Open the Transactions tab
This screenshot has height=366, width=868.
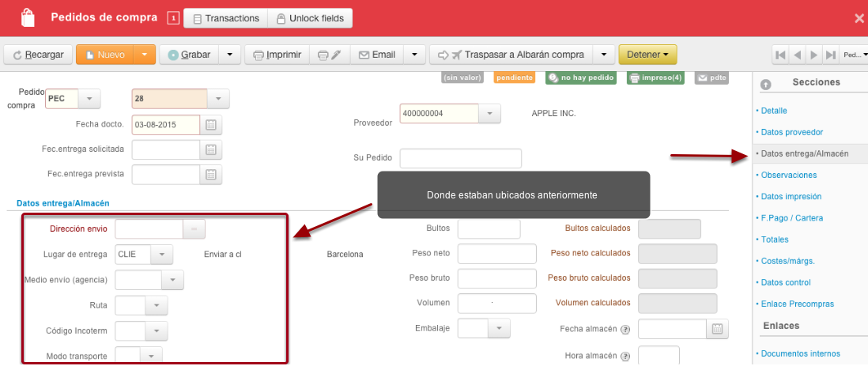tap(225, 18)
